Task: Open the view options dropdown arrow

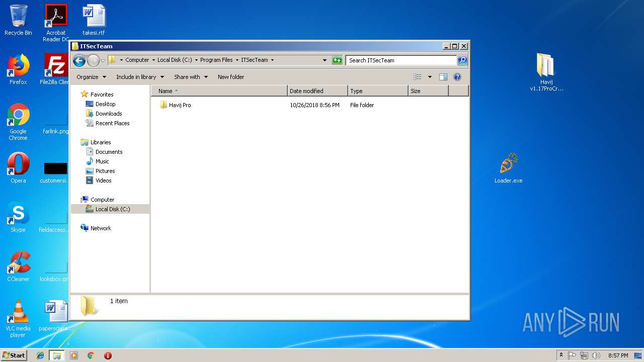Action: (x=430, y=77)
